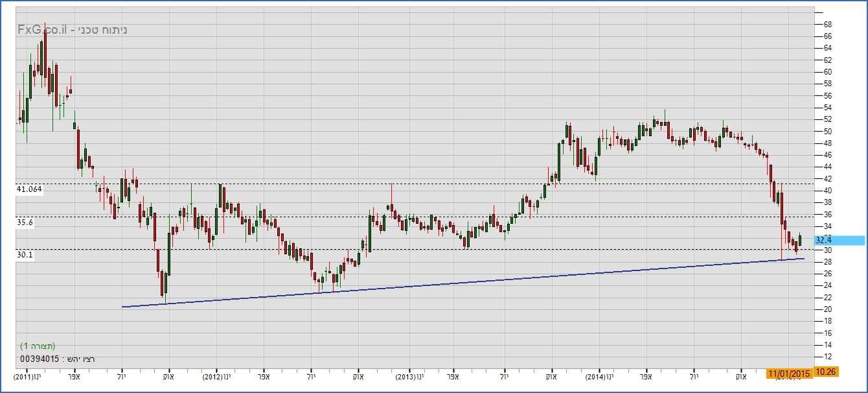Screen dimensions: 868x393
Task: Click the FxG.co.il watermark logo text
Action: [42, 30]
